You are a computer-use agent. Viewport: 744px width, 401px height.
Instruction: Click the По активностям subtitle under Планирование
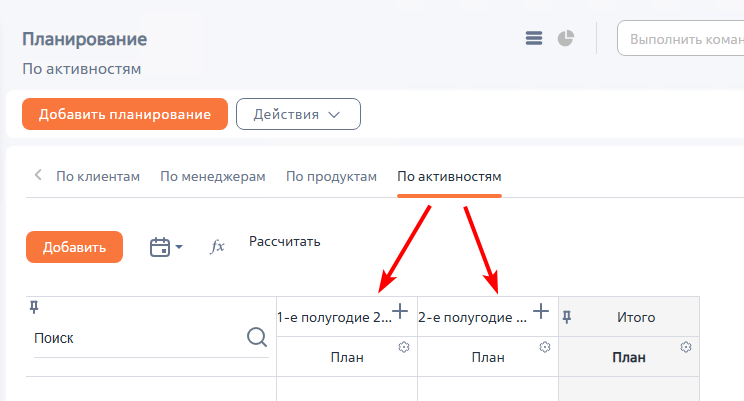82,69
